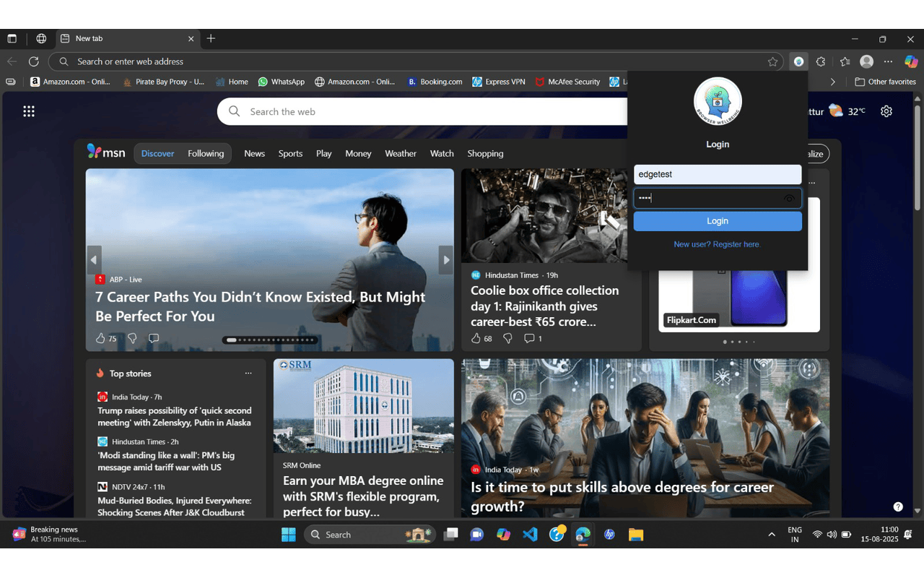Click the blue Login button

click(718, 221)
